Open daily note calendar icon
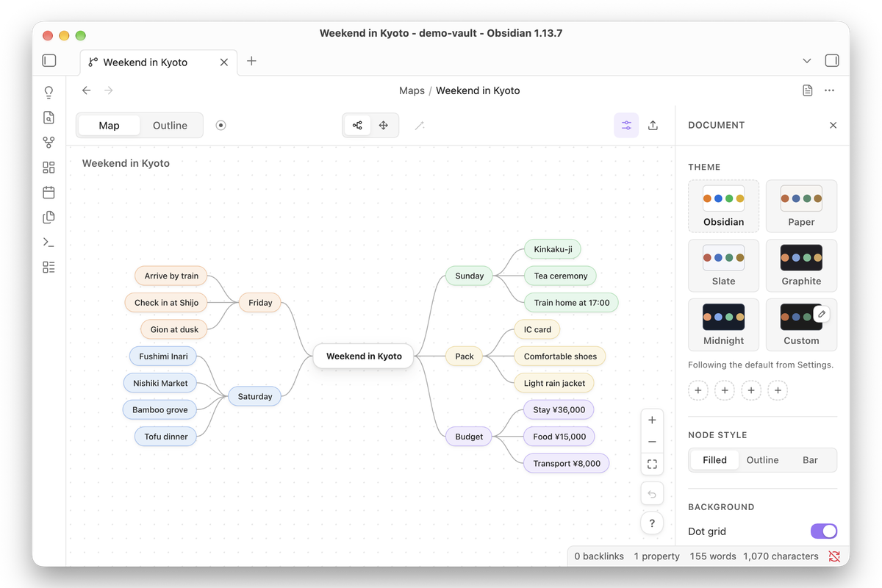The width and height of the screenshot is (882, 588). point(49,193)
